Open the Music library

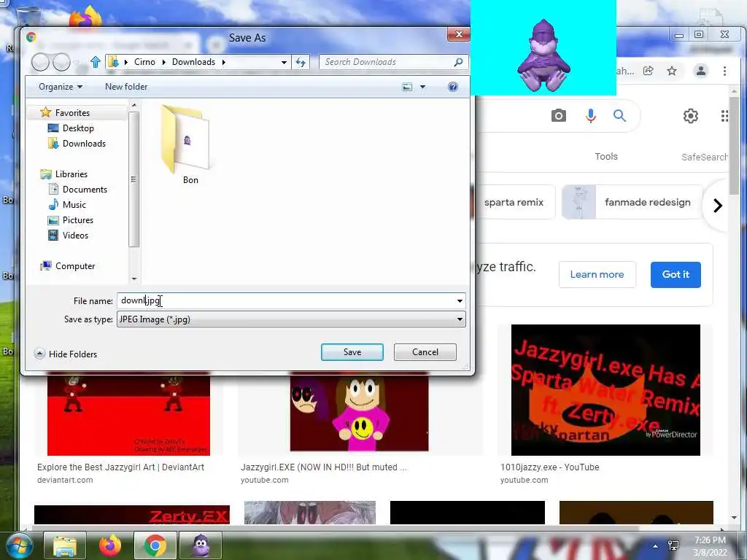click(x=74, y=205)
